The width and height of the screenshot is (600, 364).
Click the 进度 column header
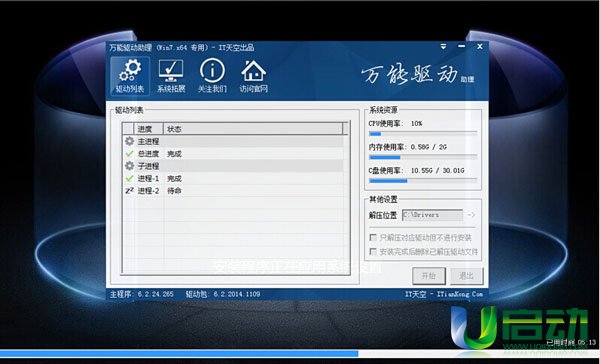pyautogui.click(x=148, y=129)
